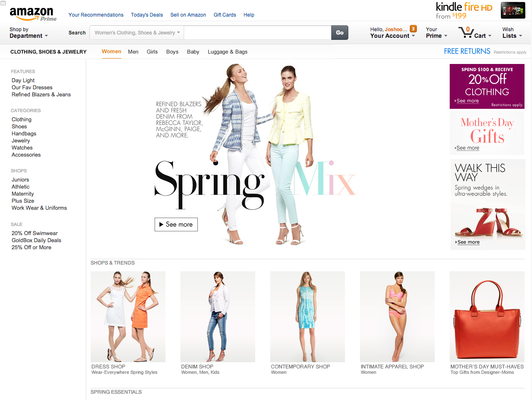This screenshot has width=532, height=400.
Task: Click See more in 20% Off Clothing promo
Action: pos(467,101)
